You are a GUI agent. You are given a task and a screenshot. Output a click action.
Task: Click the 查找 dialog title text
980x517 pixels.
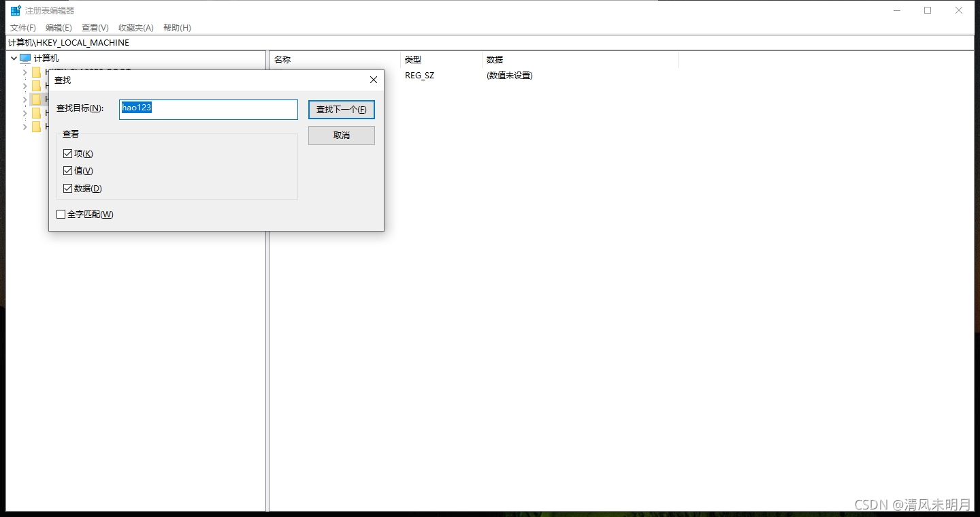pos(63,80)
